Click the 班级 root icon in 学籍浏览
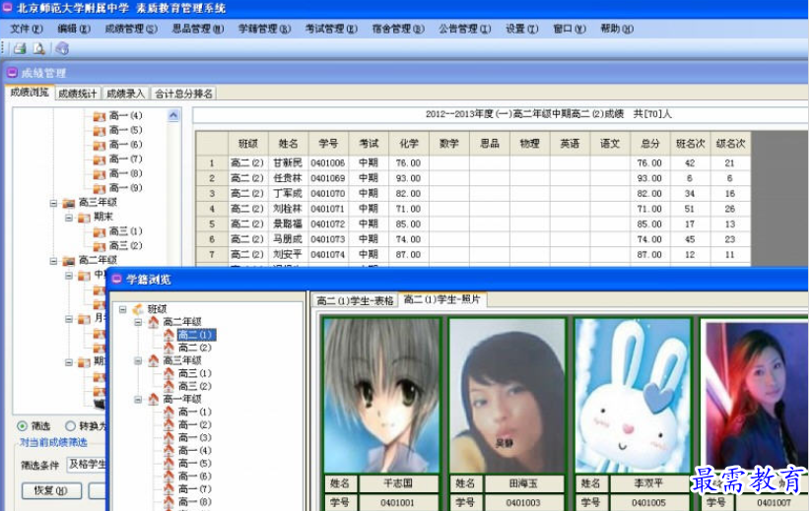 (x=138, y=309)
